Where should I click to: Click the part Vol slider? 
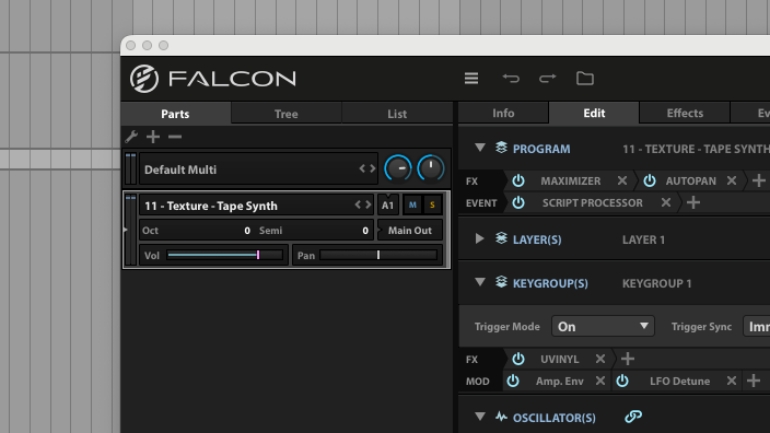point(225,255)
